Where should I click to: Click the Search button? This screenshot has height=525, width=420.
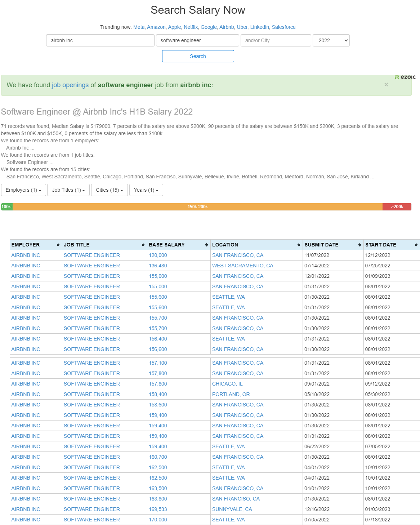[198, 56]
